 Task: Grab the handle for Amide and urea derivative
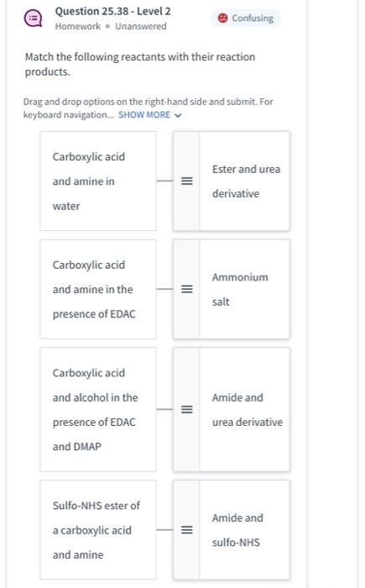(187, 410)
